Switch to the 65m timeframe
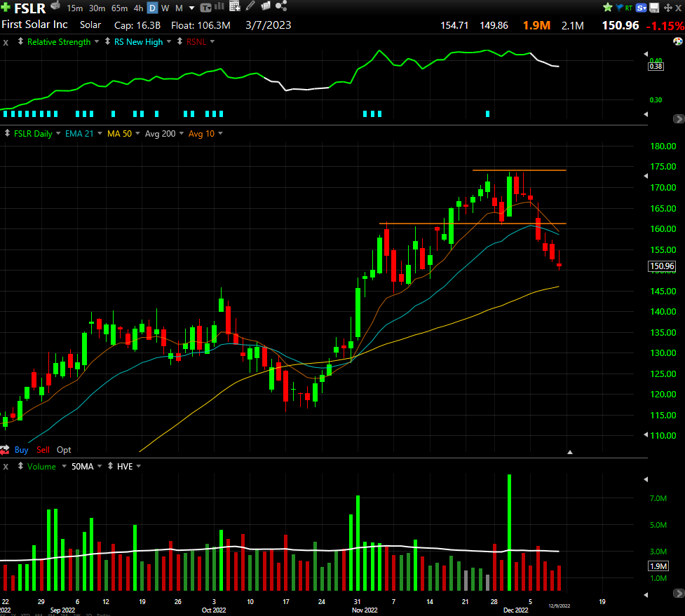The image size is (685, 616). [119, 8]
